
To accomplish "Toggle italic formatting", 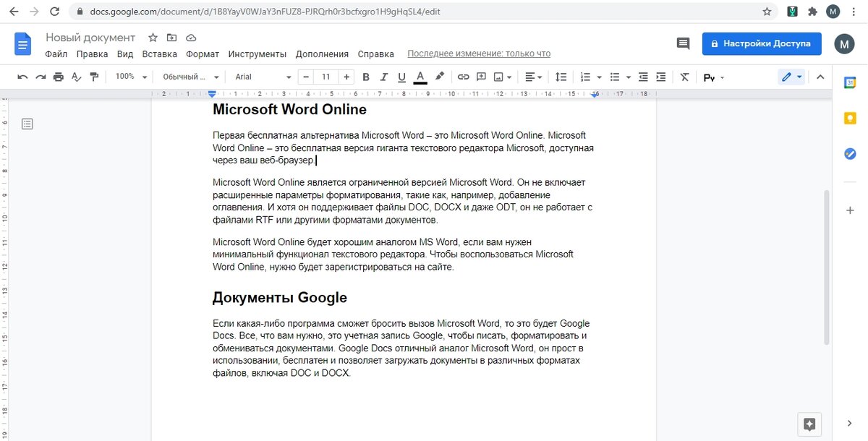I will click(384, 77).
